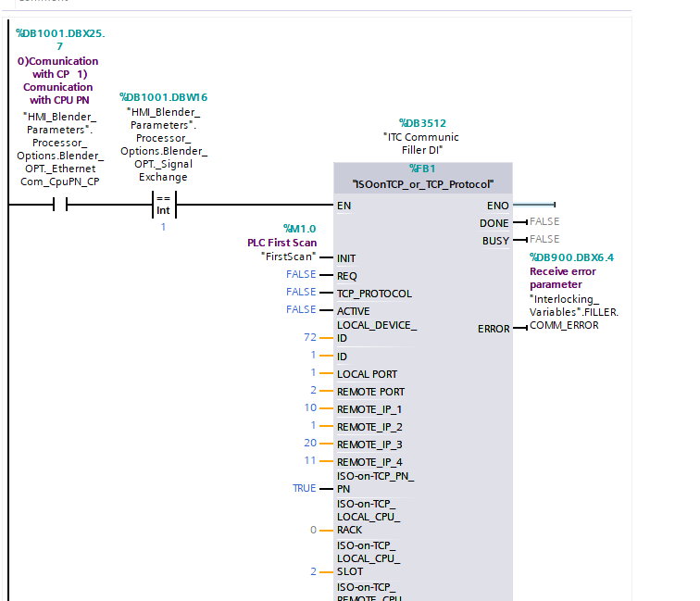Edit REMOTE_IP_2 value 1
Image resolution: width=700 pixels, height=601 pixels.
pyautogui.click(x=313, y=425)
